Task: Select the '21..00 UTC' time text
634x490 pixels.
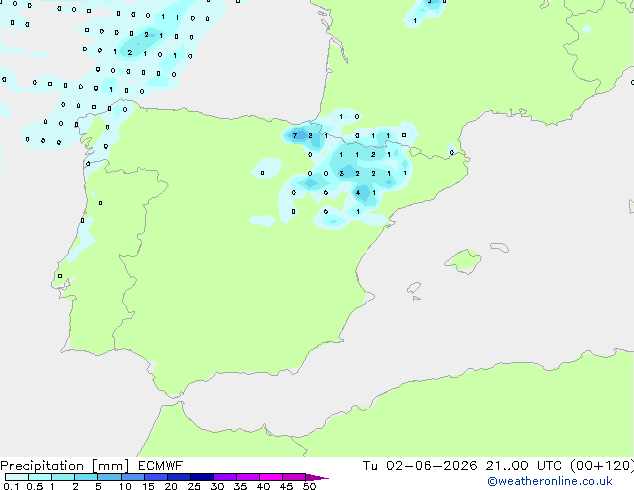Action: 523,466
